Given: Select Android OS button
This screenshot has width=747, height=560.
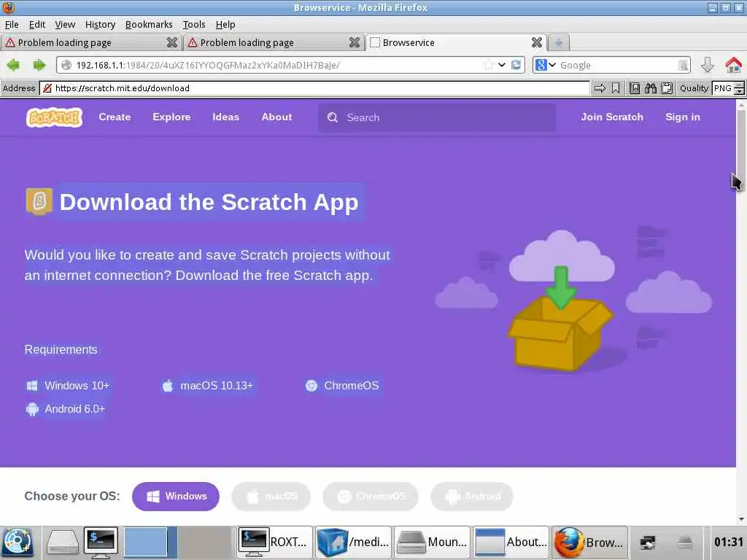Looking at the screenshot, I should pos(472,496).
